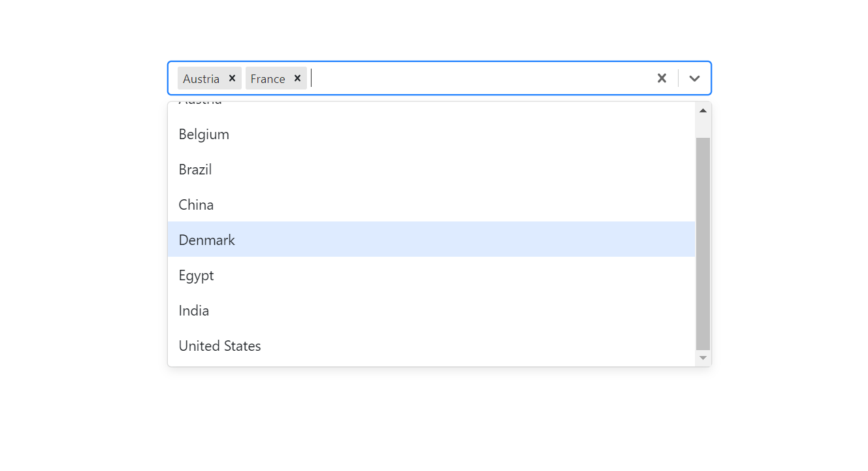Click the chevron icon to collapse the dropdown
The image size is (868, 471).
coord(694,78)
